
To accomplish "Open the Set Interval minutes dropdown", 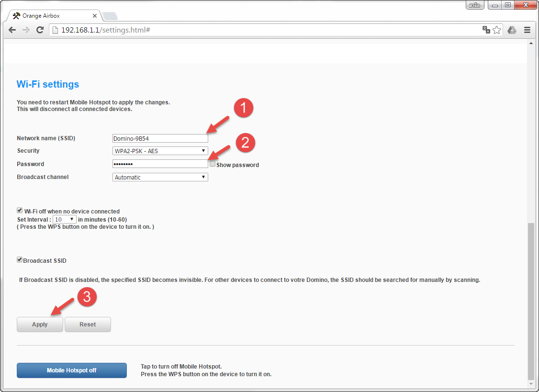I will [x=64, y=219].
